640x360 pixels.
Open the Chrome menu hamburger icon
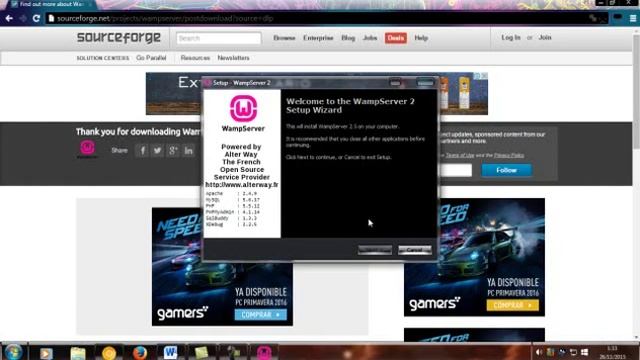point(633,18)
